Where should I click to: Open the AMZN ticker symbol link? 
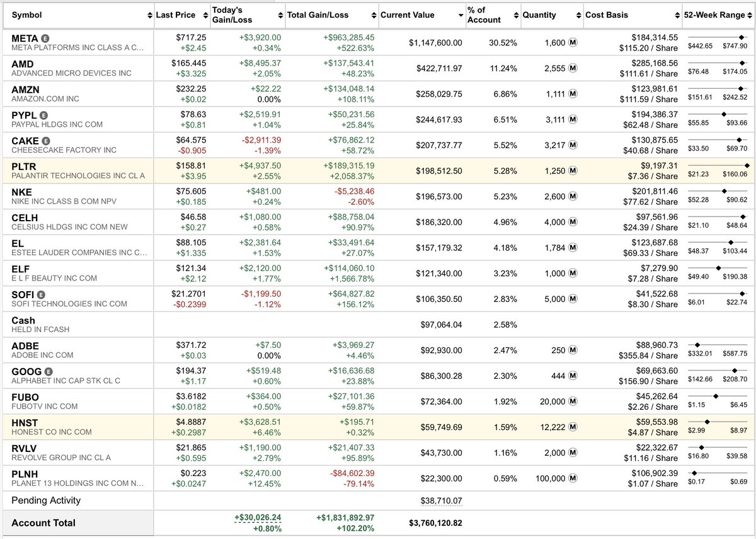25,90
